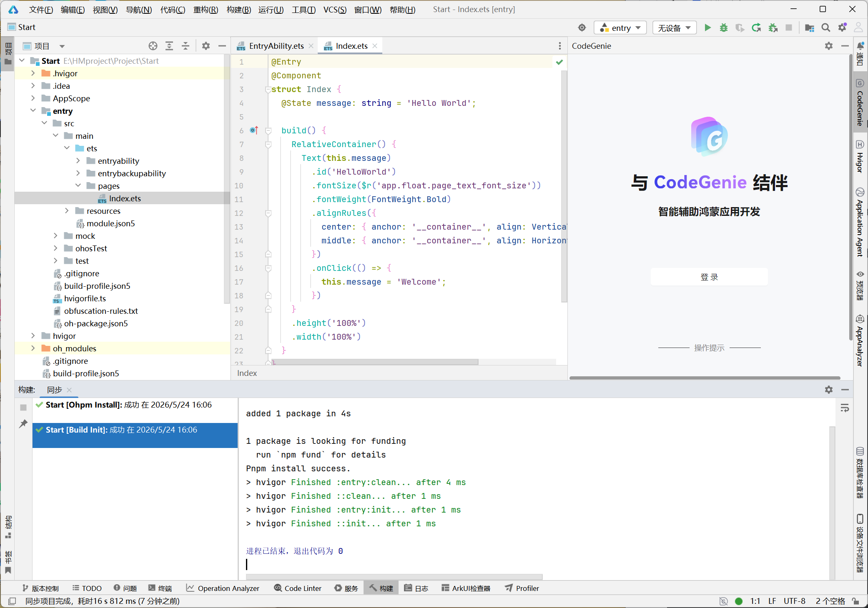Select module.json5 in project tree
The height and width of the screenshot is (608, 868).
point(110,223)
